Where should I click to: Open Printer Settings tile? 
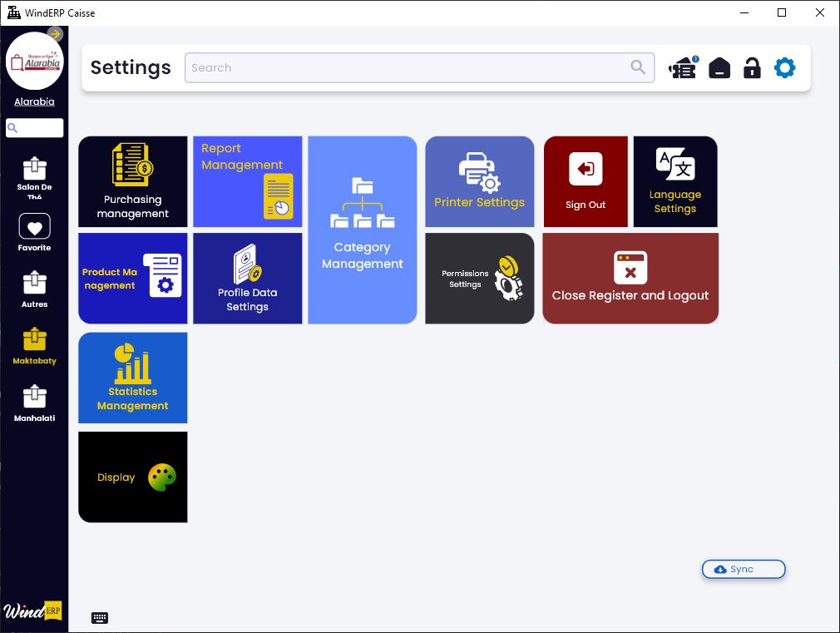[x=479, y=181]
